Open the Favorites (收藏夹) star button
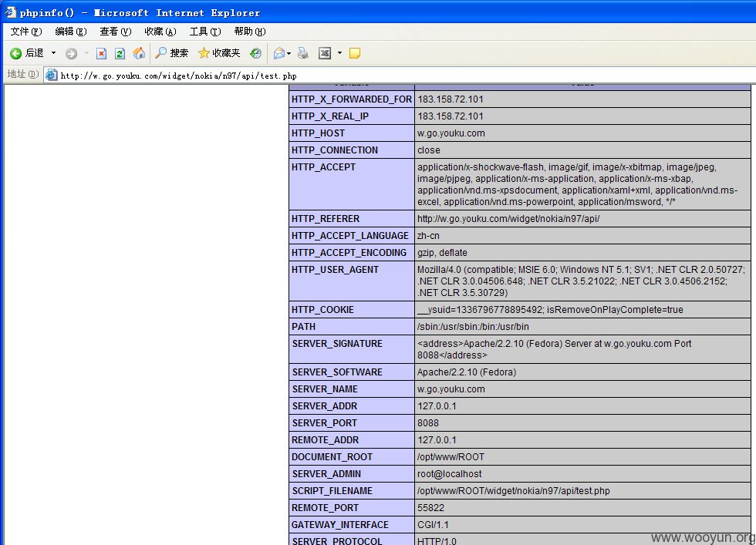The height and width of the screenshot is (545, 756). (x=219, y=53)
